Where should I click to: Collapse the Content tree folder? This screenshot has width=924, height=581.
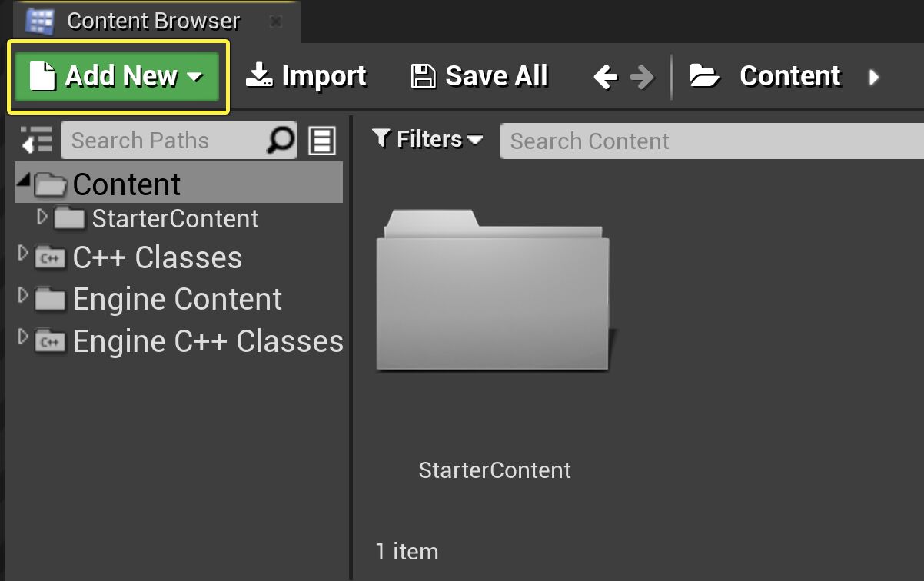pyautogui.click(x=23, y=181)
